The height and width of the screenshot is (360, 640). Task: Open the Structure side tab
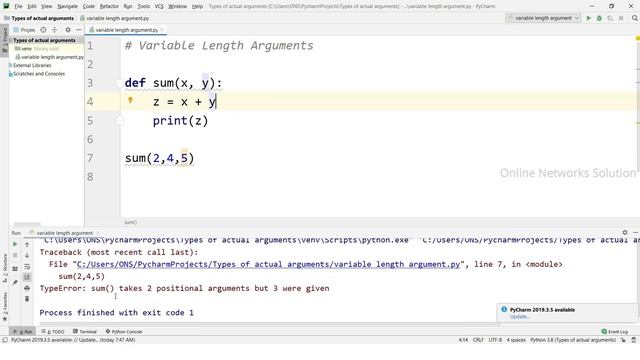pyautogui.click(x=4, y=268)
